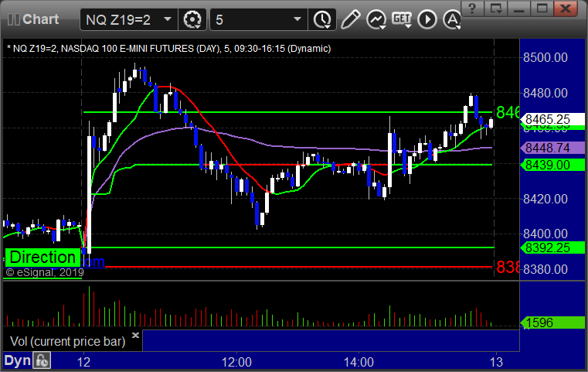The width and height of the screenshot is (588, 372).
Task: Expand the interval 5 dropdown arrow
Action: (297, 19)
